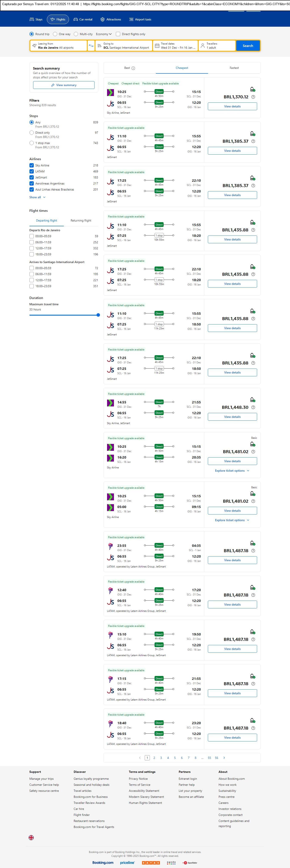The image size is (290, 868).
Task: Click the UK flag language icon
Action: click(x=31, y=837)
